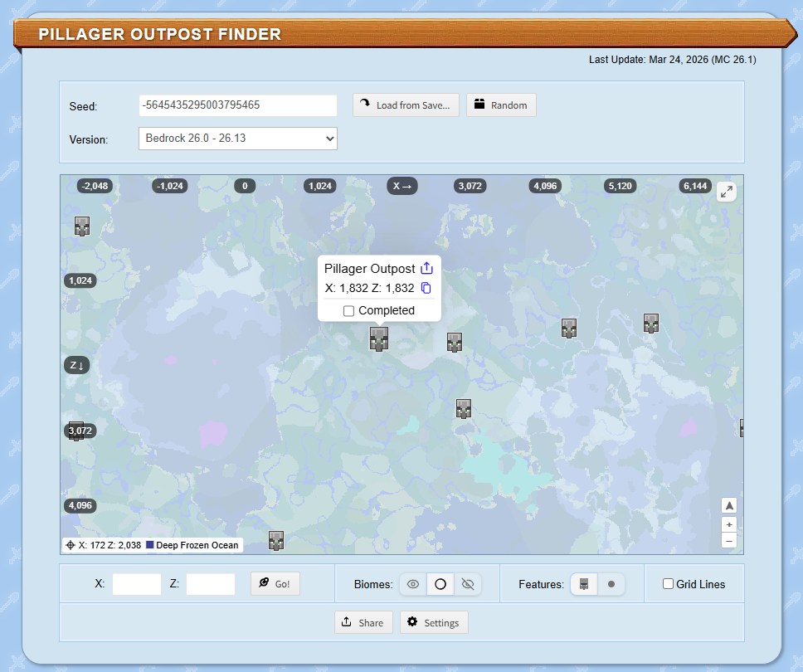Screen dimensions: 803x672
Task: Select outpost marker at bottom map edge
Action: (x=276, y=540)
